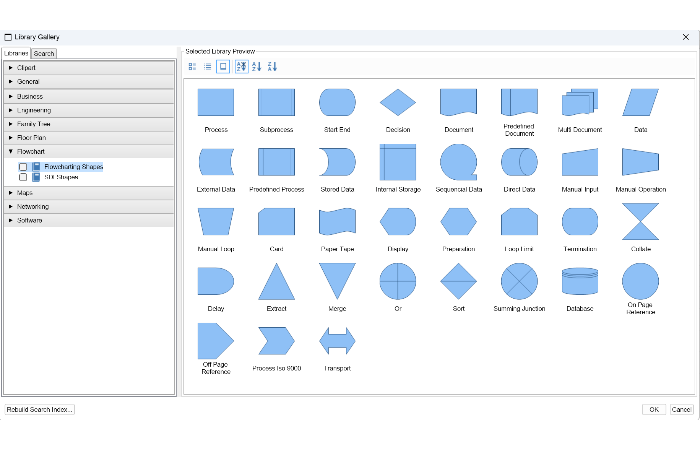Image resolution: width=700 pixels, height=450 pixels.
Task: Pick the Database cylinder shape
Action: [x=579, y=282]
